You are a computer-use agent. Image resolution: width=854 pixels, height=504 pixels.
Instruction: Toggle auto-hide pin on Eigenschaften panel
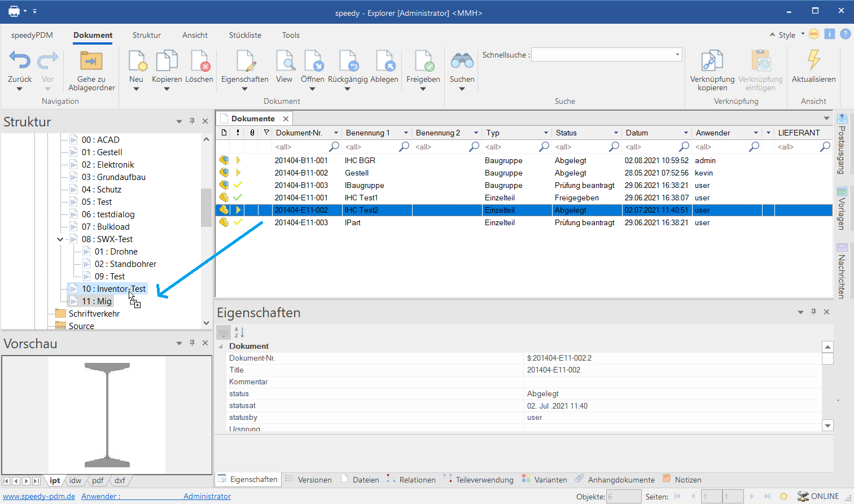click(813, 312)
